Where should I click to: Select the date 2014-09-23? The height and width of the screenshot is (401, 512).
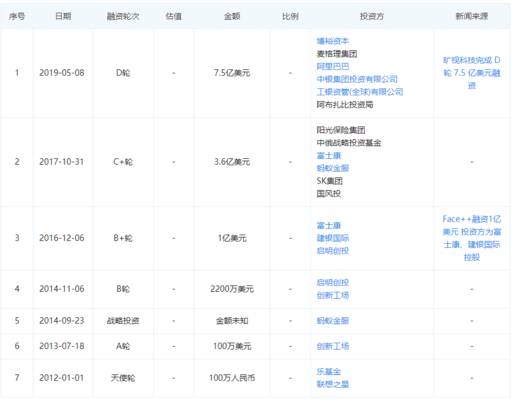click(x=62, y=321)
